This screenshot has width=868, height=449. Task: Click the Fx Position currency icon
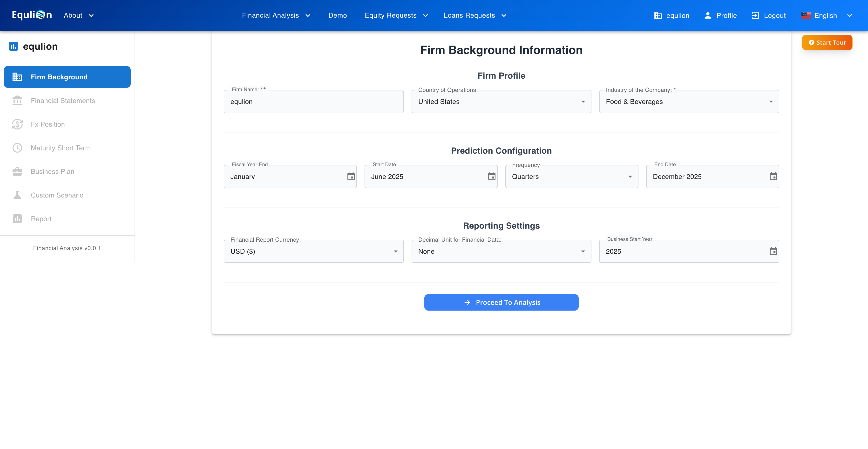(17, 124)
